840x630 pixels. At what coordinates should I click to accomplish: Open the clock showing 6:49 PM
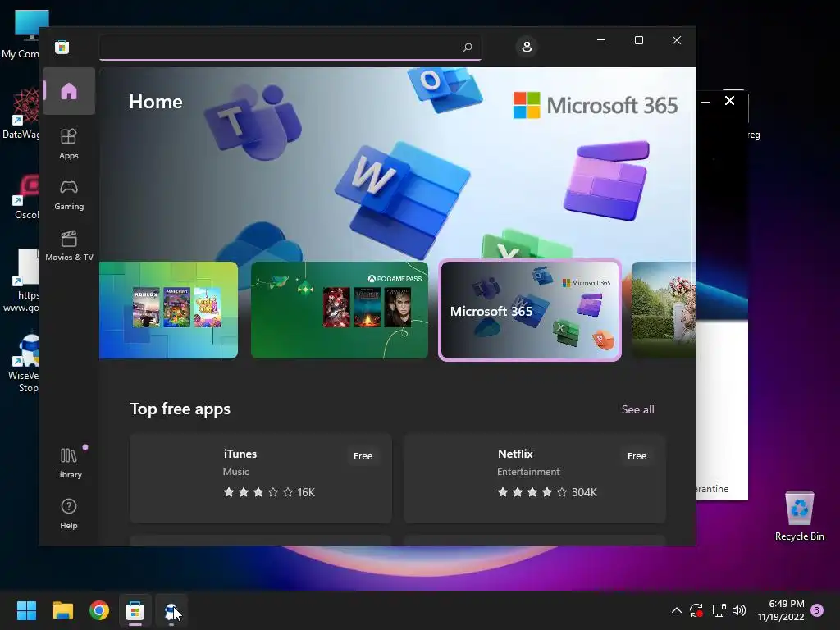click(781, 610)
